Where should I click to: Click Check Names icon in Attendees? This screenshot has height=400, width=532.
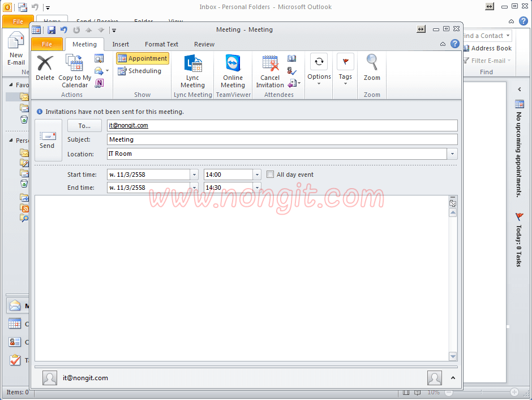click(x=292, y=71)
